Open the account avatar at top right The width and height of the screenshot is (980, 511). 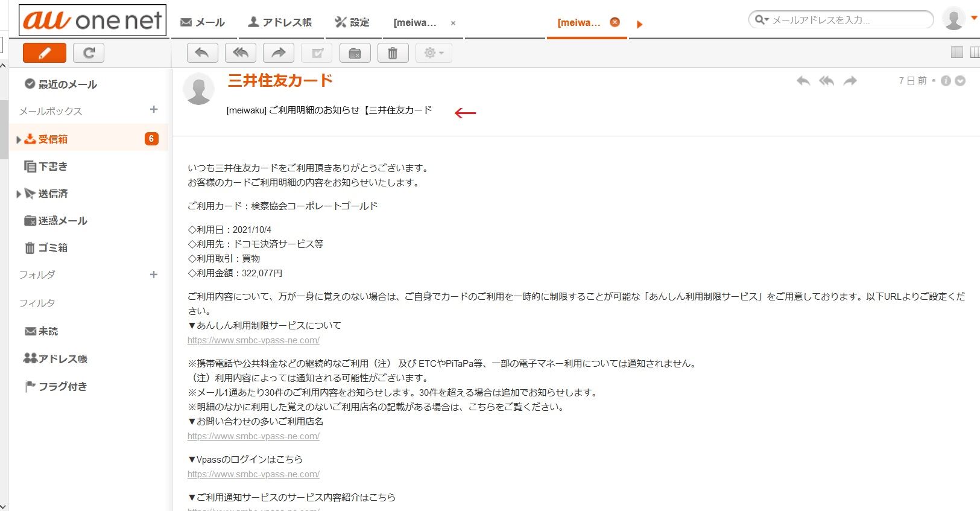point(953,19)
